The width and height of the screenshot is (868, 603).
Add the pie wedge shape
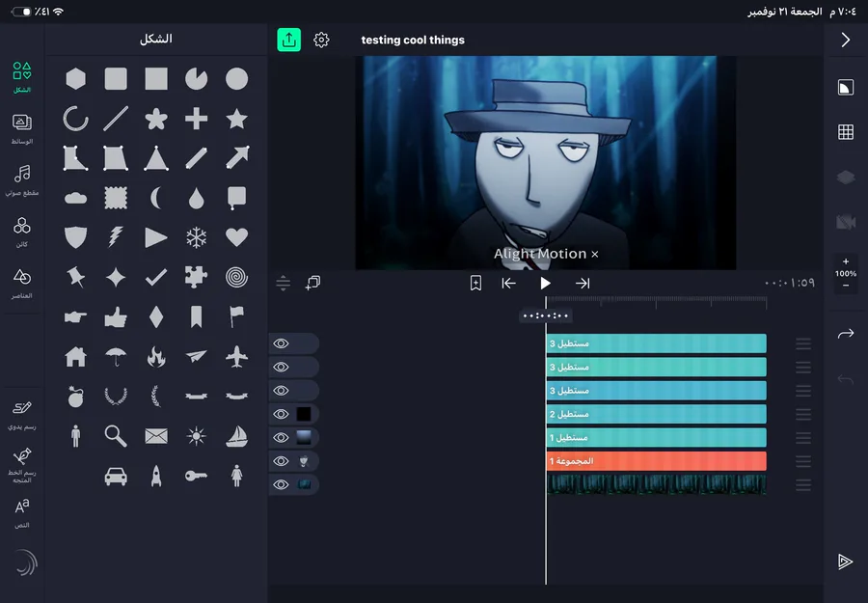tap(197, 78)
